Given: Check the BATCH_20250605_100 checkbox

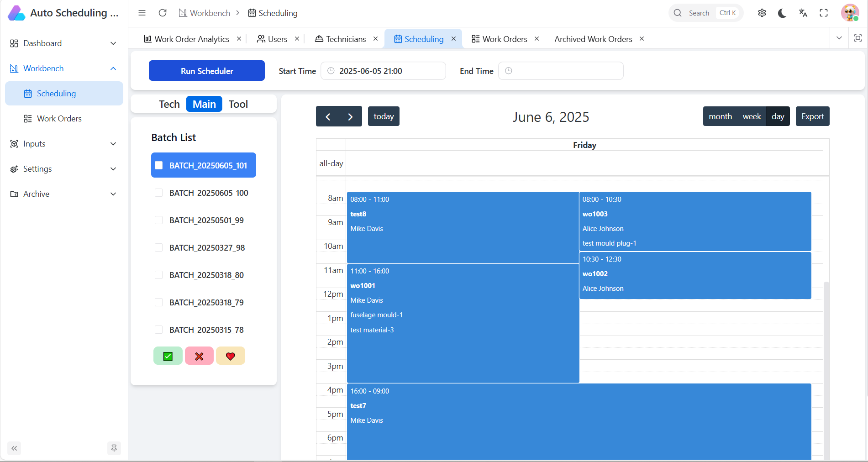Looking at the screenshot, I should 159,193.
